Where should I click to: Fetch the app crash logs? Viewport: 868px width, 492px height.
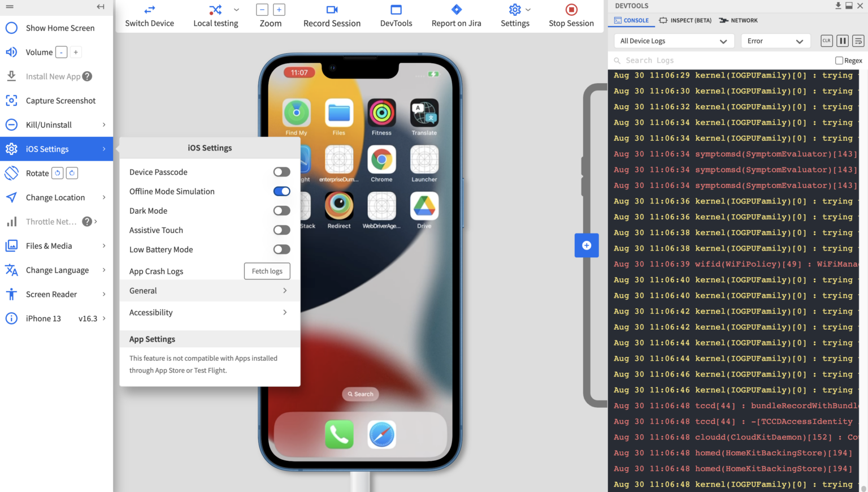tap(267, 271)
